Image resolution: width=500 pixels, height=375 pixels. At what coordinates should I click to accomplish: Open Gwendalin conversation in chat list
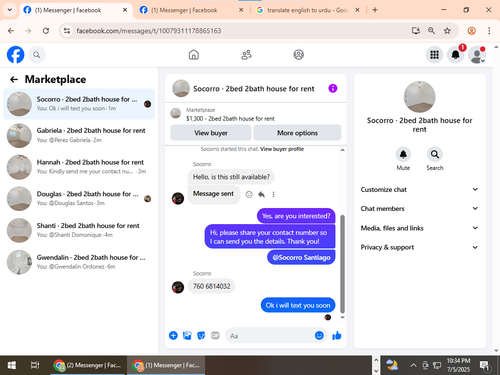79,262
